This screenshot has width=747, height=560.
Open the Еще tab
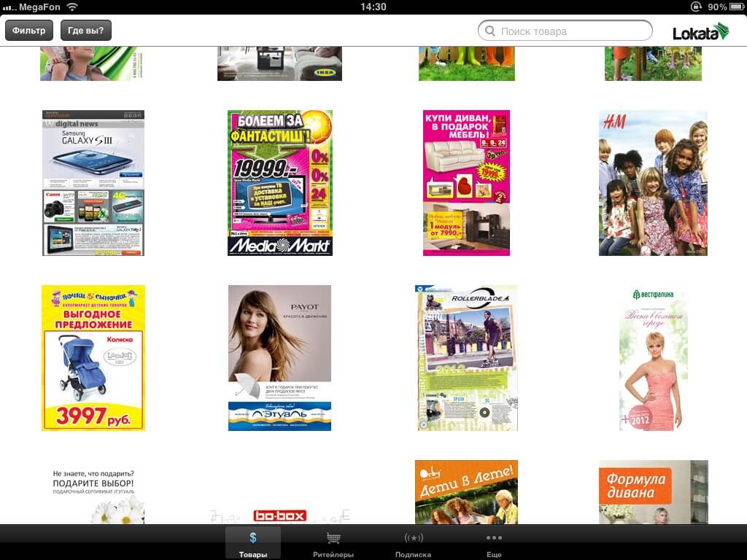coord(494,543)
